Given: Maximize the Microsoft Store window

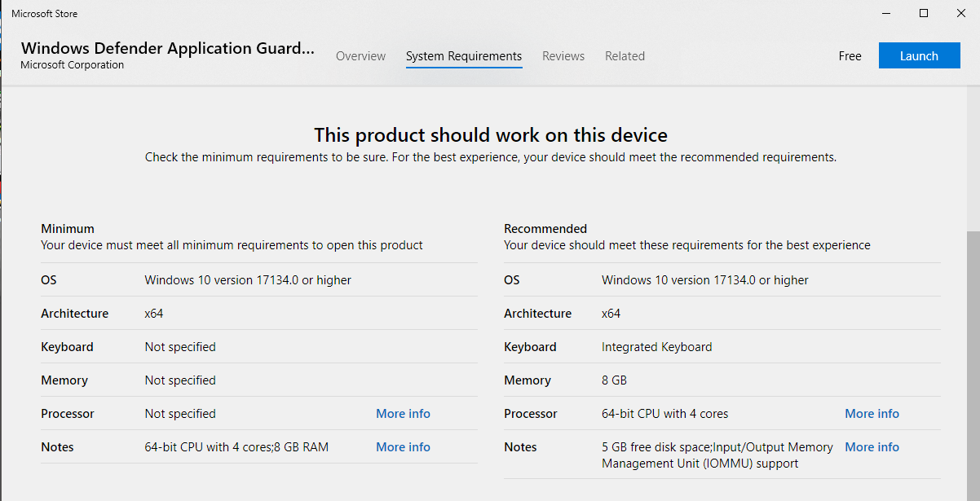Looking at the screenshot, I should 924,13.
